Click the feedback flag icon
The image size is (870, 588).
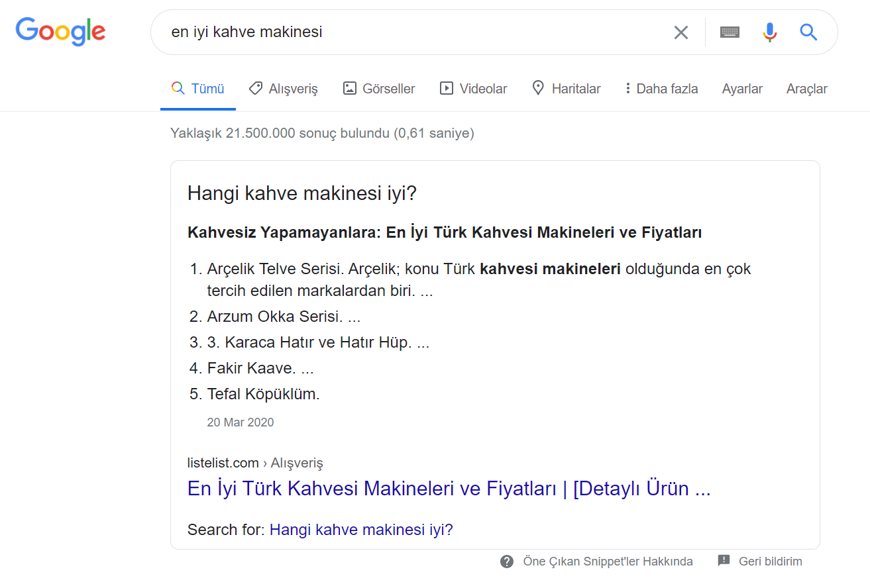click(724, 561)
